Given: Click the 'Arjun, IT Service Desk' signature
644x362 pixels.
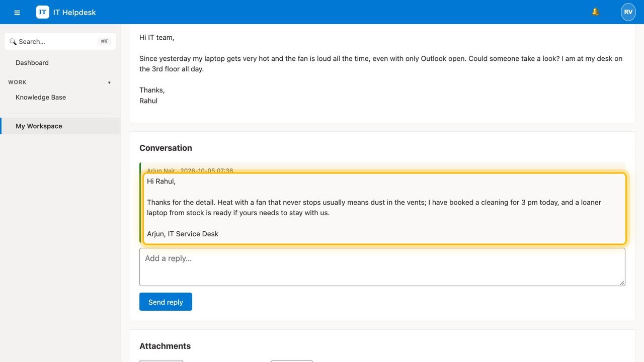Looking at the screenshot, I should pos(183,234).
